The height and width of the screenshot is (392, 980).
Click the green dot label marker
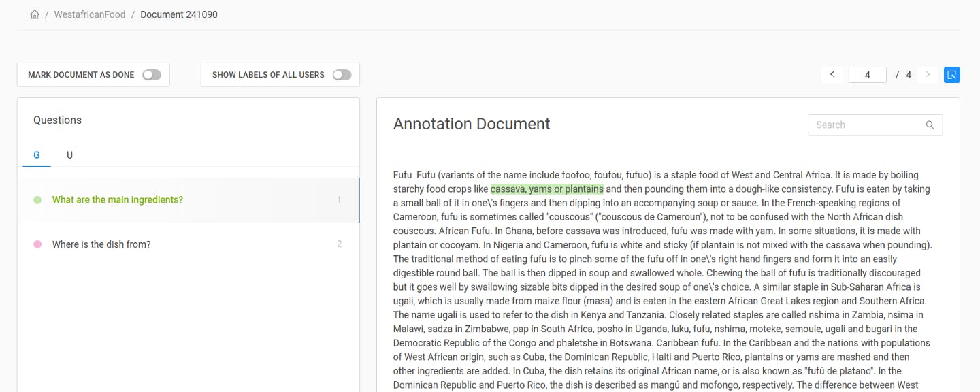[x=37, y=200]
